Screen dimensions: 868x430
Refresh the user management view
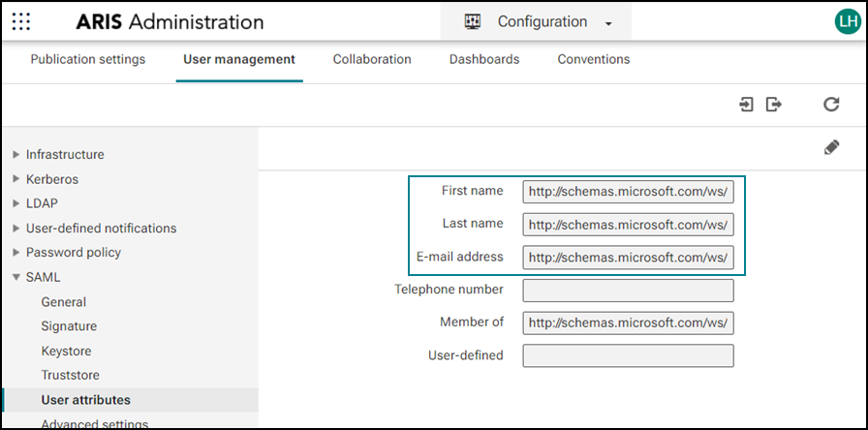point(831,104)
